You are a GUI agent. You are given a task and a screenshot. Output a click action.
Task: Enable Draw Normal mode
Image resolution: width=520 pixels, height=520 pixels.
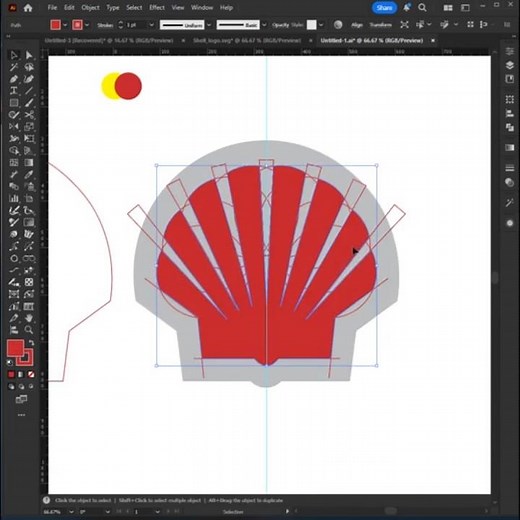11,387
